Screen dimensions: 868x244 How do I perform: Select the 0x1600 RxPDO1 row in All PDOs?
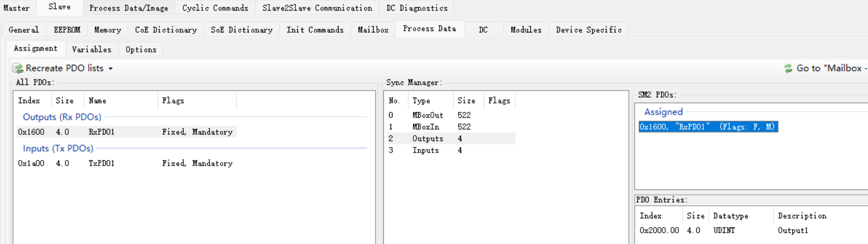[x=126, y=132]
